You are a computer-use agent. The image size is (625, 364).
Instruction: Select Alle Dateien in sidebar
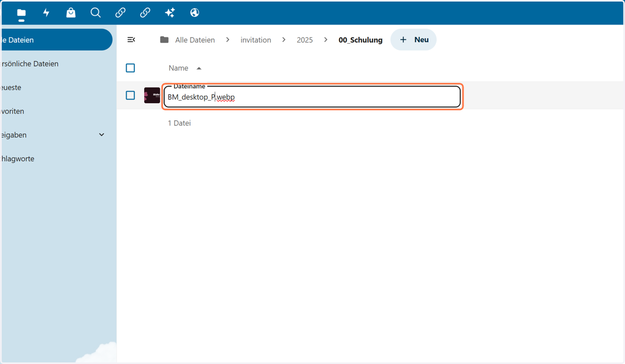tap(56, 40)
